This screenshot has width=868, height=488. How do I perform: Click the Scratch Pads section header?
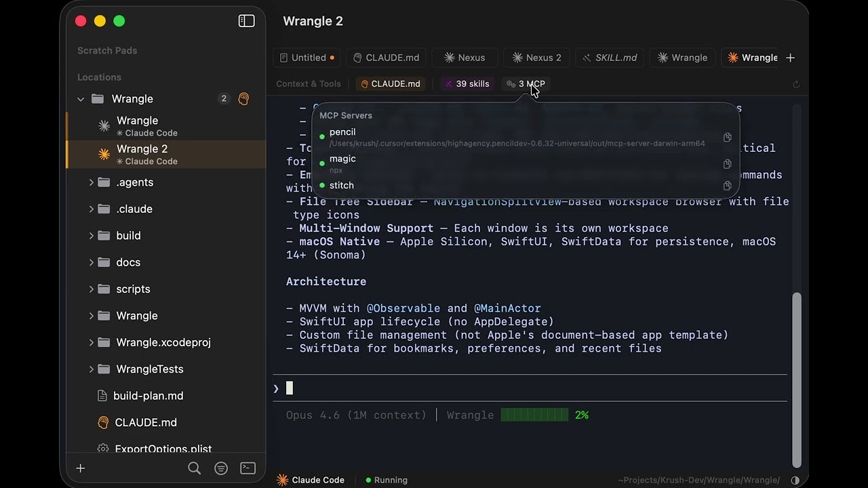[107, 51]
